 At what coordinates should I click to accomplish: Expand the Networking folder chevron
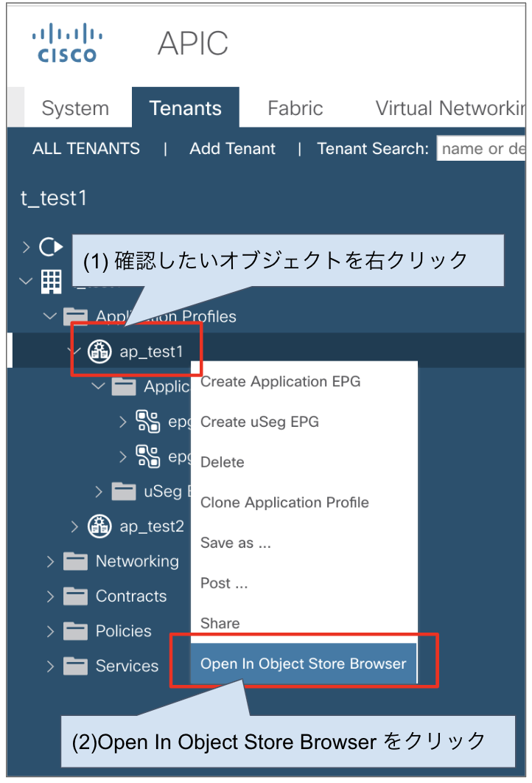50,561
